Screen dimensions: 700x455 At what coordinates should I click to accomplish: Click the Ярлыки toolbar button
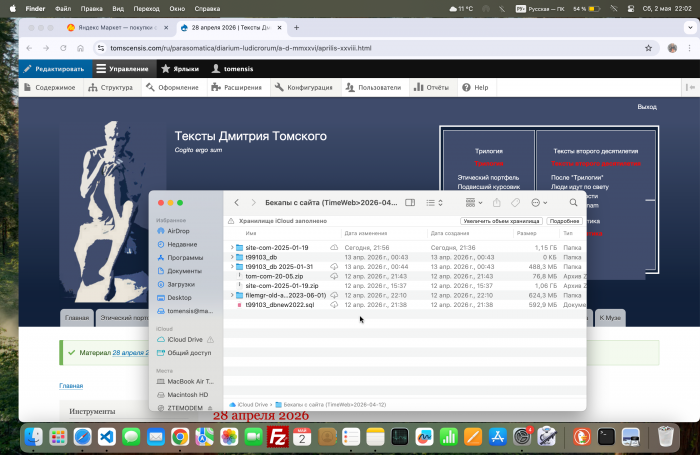tap(180, 69)
